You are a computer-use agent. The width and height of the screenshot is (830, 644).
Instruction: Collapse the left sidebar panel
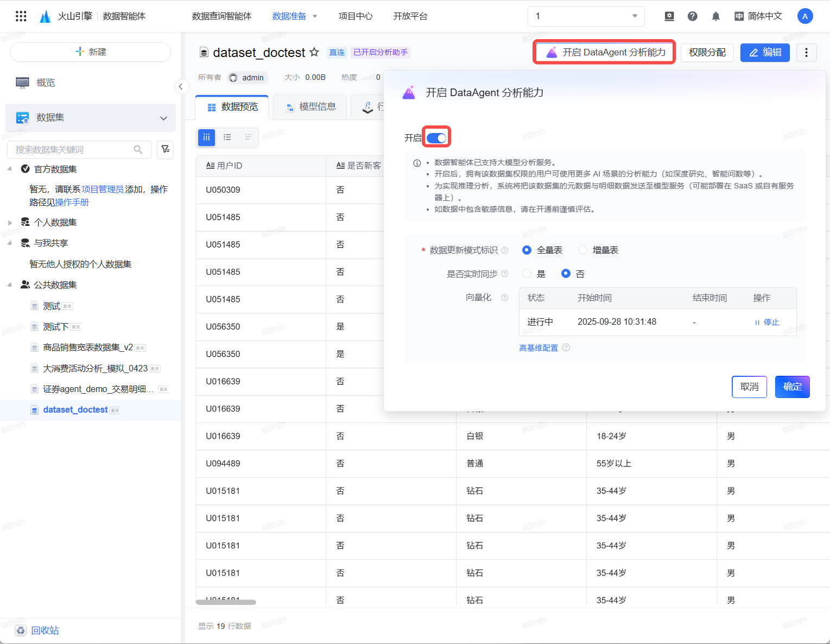click(x=181, y=86)
